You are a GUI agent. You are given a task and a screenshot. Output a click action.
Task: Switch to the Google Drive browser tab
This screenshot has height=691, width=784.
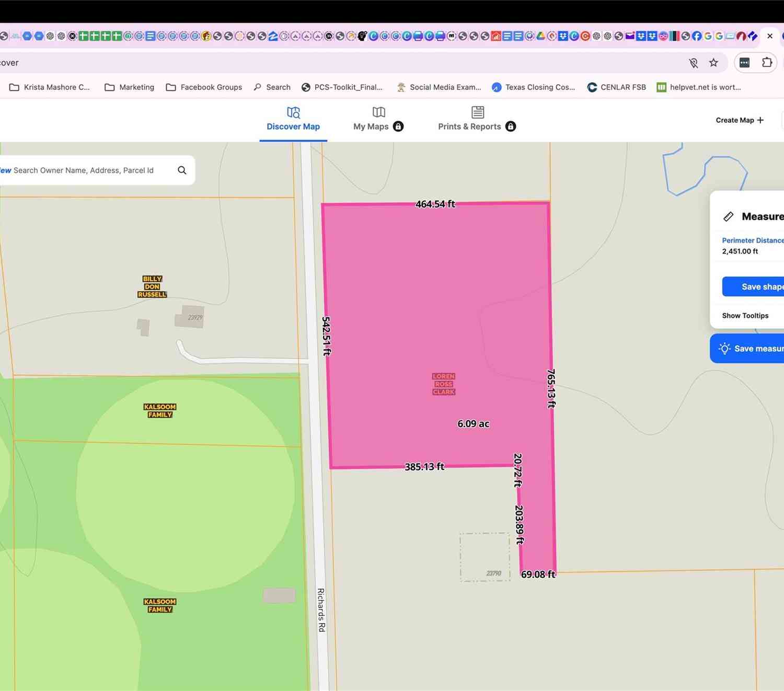pos(540,36)
